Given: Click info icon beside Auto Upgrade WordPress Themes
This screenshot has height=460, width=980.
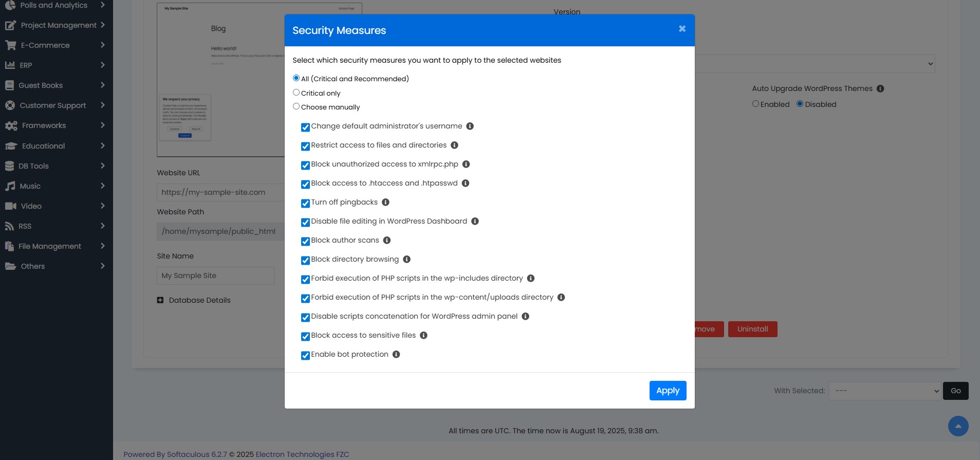Looking at the screenshot, I should (x=880, y=88).
